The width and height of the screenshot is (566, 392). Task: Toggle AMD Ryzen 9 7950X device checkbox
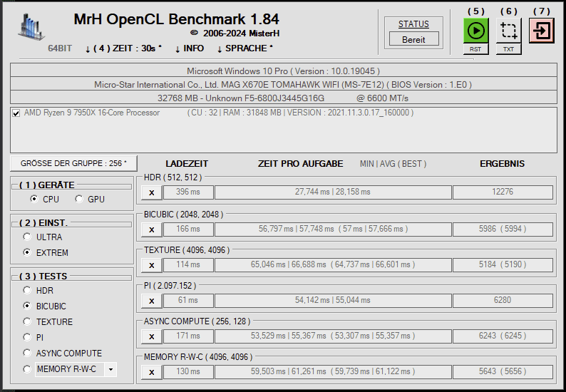pyautogui.click(x=16, y=113)
